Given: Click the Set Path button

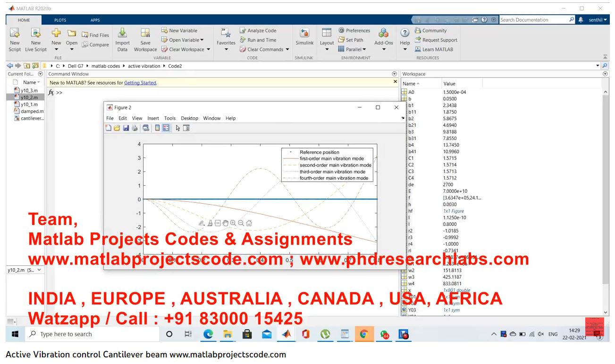Looking at the screenshot, I should (351, 40).
